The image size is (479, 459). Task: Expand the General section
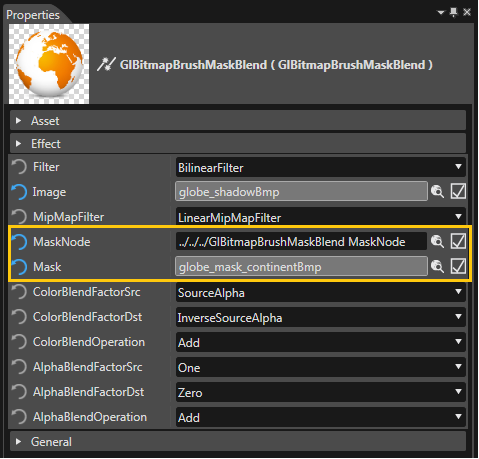(238, 441)
